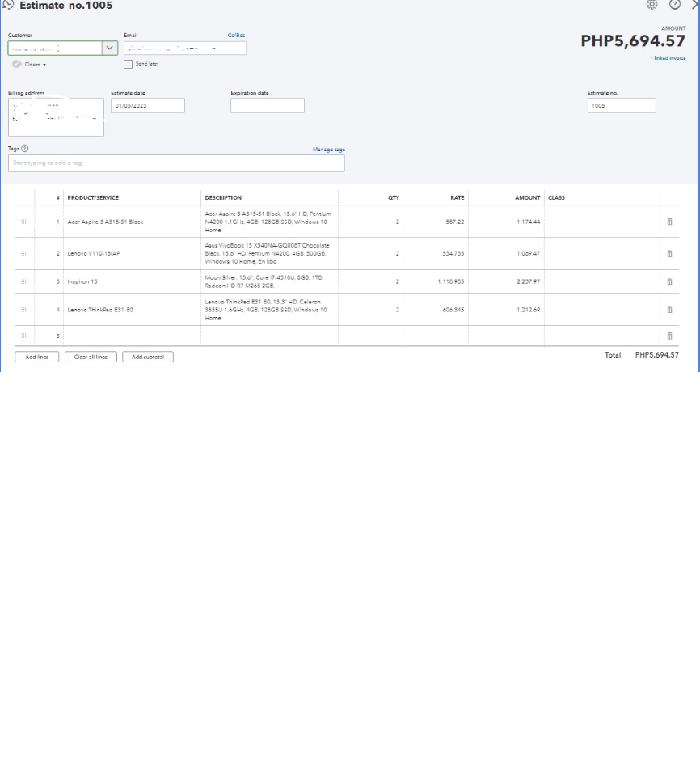Screen dimensions: 700x783
Task: Open estimate history clock icon
Action: click(8, 5)
